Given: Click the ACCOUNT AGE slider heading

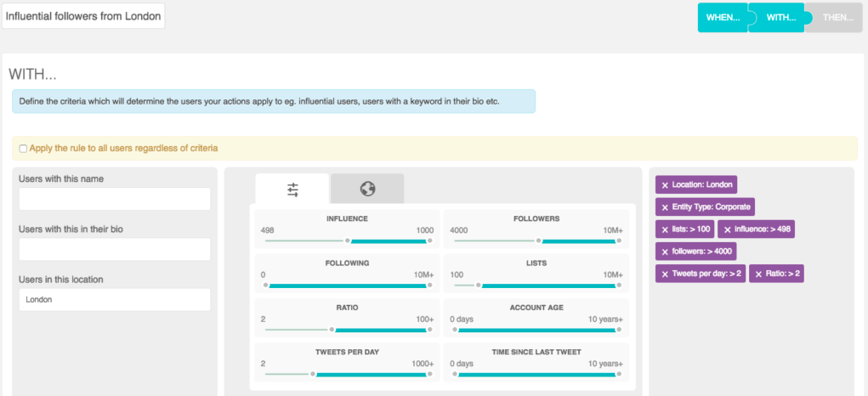Looking at the screenshot, I should (536, 308).
